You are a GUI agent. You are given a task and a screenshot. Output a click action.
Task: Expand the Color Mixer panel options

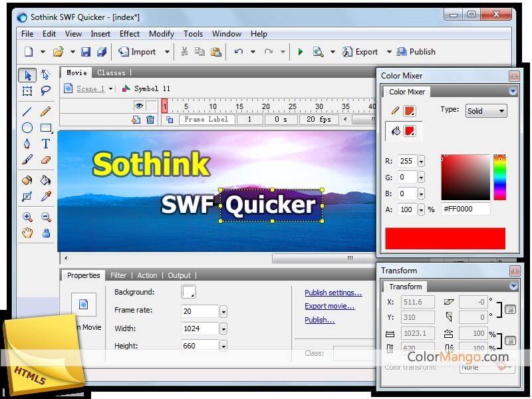[513, 91]
